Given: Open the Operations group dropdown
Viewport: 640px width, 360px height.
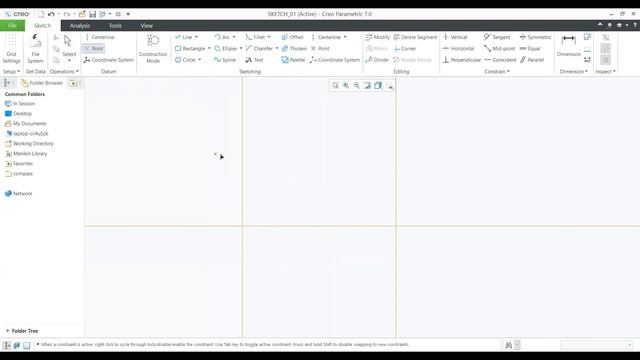Looking at the screenshot, I should (x=64, y=71).
